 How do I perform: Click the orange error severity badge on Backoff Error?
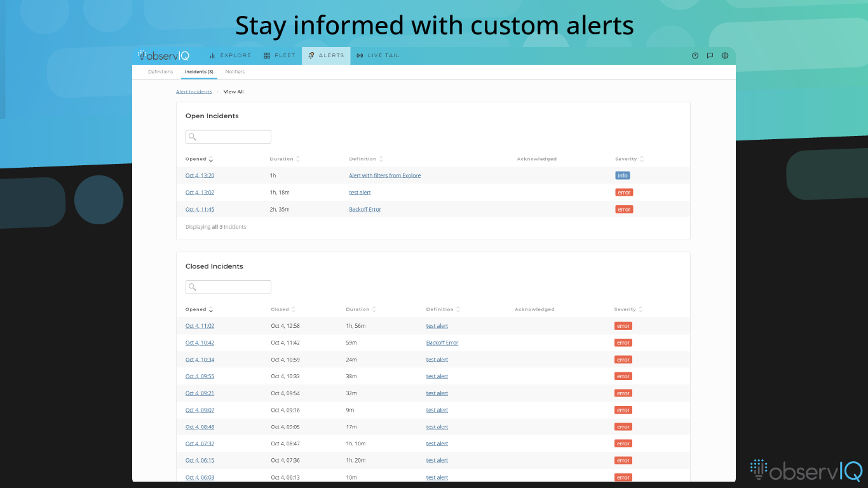(624, 209)
